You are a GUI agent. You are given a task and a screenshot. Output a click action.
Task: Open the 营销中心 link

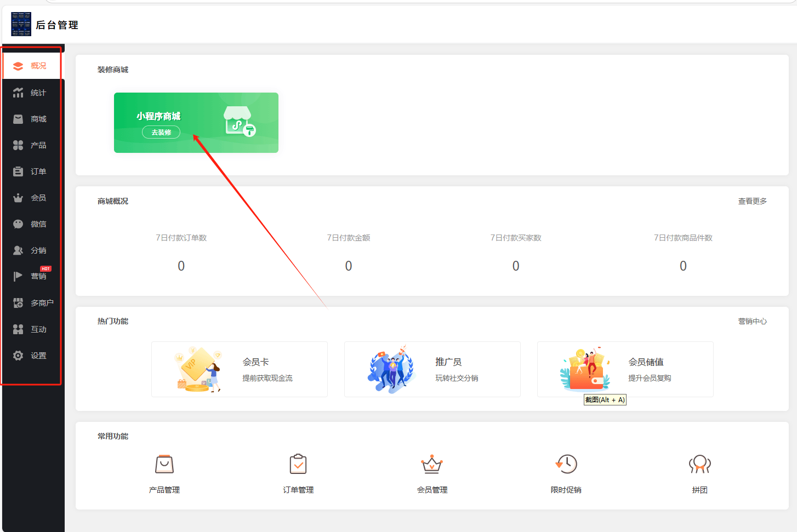(x=752, y=321)
